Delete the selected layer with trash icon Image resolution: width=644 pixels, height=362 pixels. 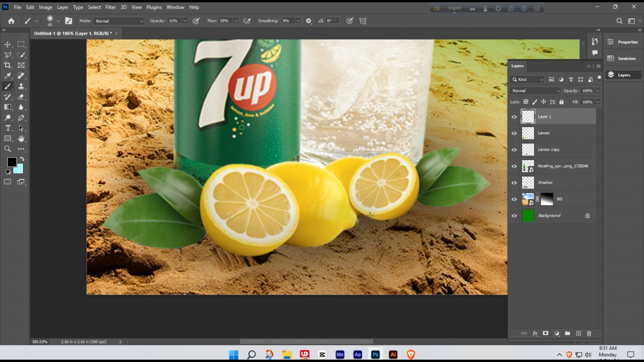tap(589, 333)
